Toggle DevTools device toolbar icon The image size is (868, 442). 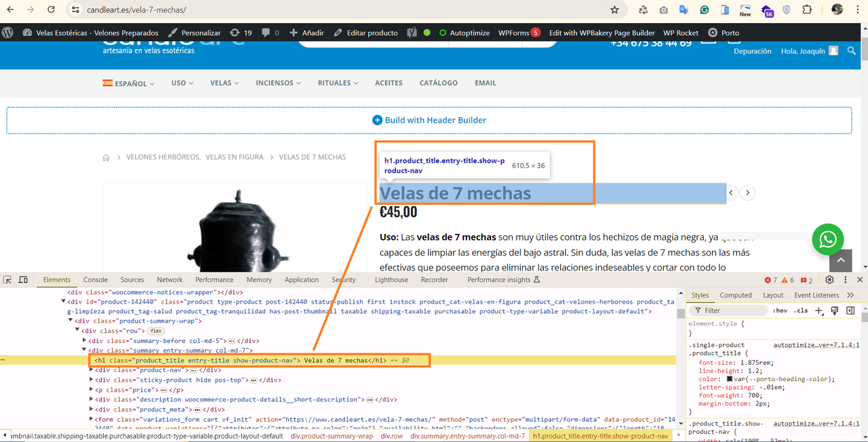click(23, 279)
